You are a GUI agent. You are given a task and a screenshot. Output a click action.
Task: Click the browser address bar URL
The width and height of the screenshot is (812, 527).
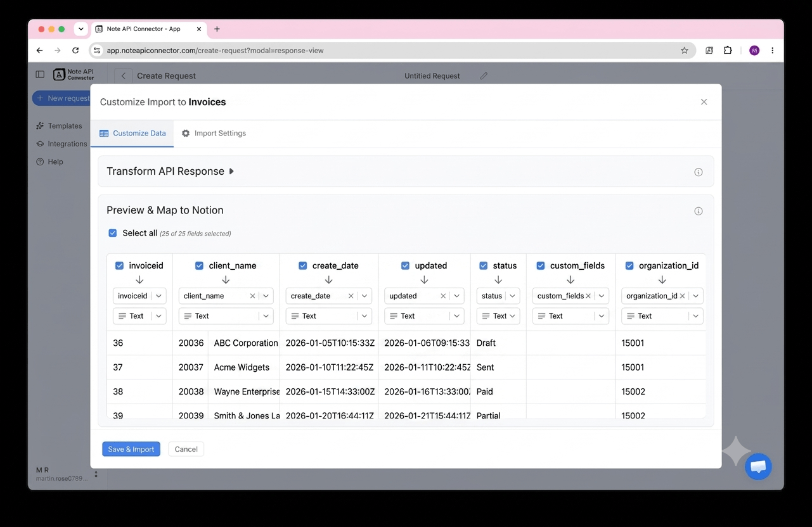pos(215,51)
